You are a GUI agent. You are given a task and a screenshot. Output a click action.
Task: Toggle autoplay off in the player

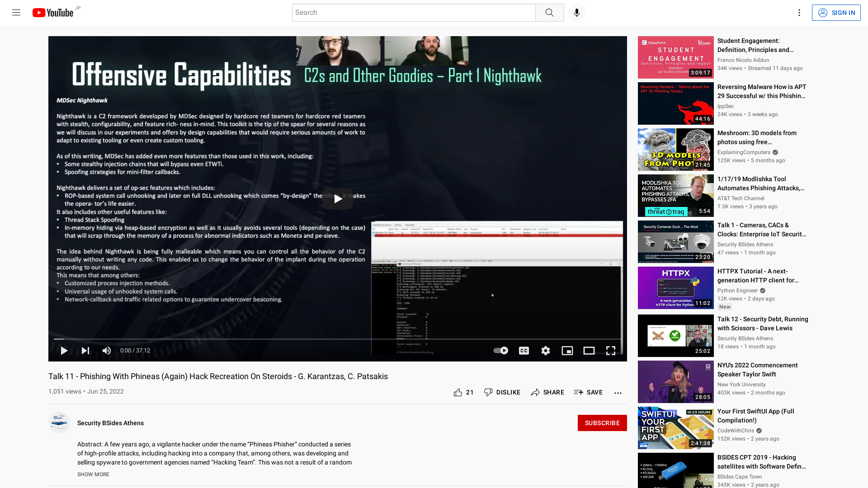(500, 350)
